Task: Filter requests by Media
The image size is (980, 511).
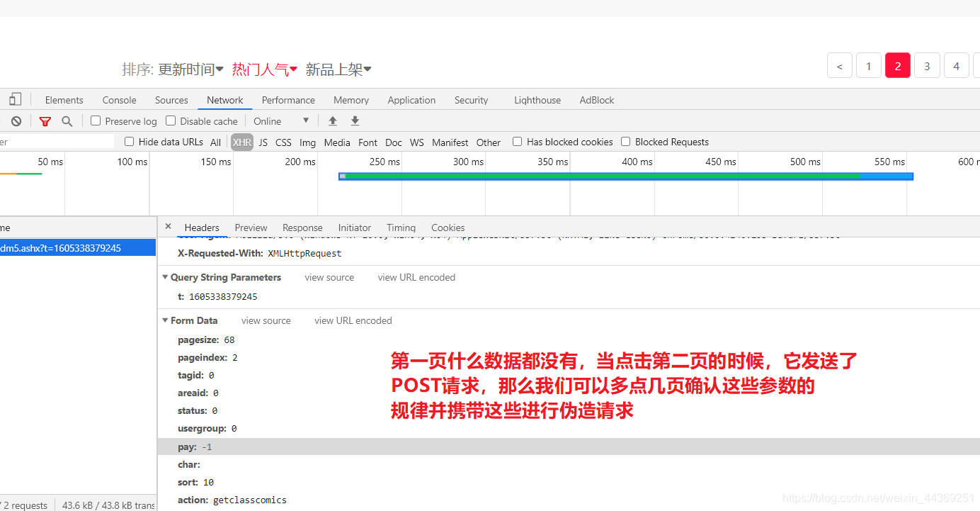Action: pos(337,142)
